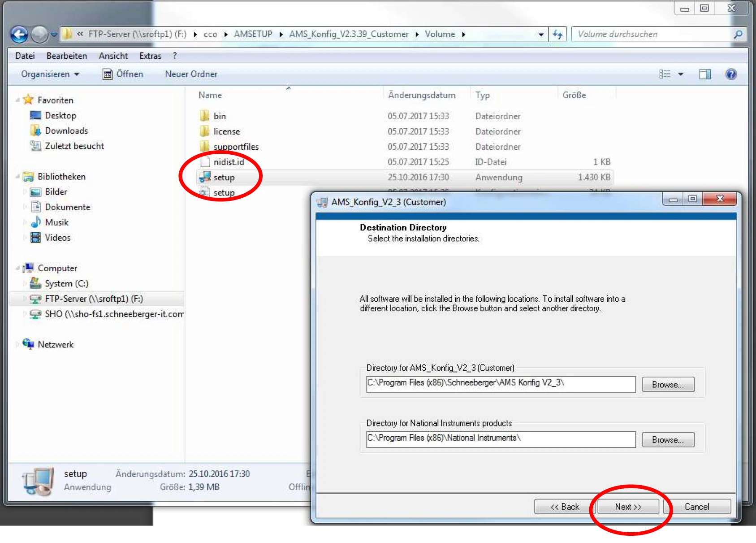Click Neuer Ordner in toolbar

(x=191, y=74)
